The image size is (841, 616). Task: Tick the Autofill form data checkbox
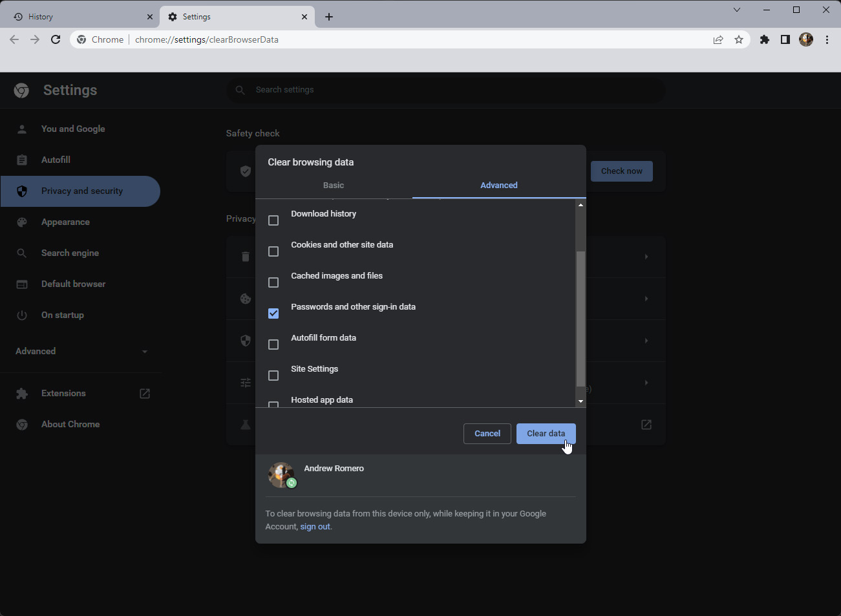pos(273,345)
